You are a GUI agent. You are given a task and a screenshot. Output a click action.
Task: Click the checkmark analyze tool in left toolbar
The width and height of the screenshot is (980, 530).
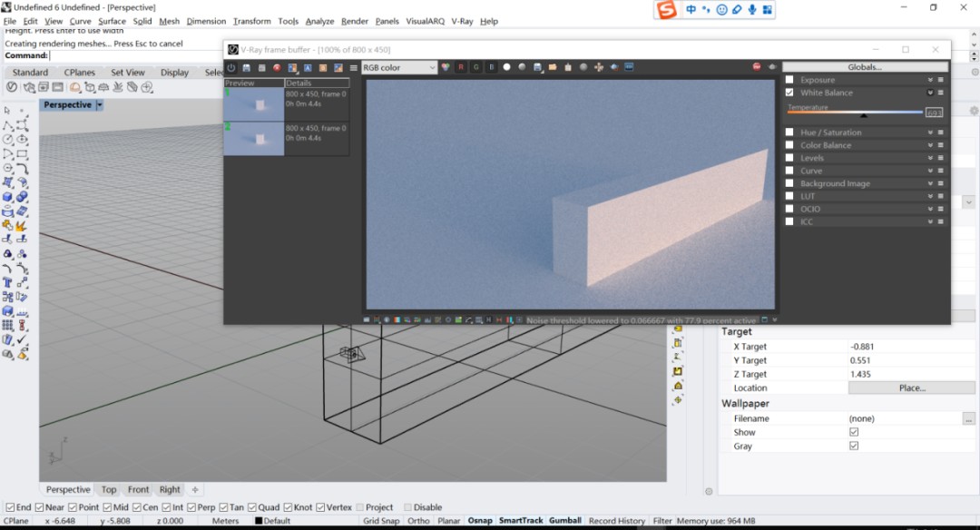click(x=22, y=339)
